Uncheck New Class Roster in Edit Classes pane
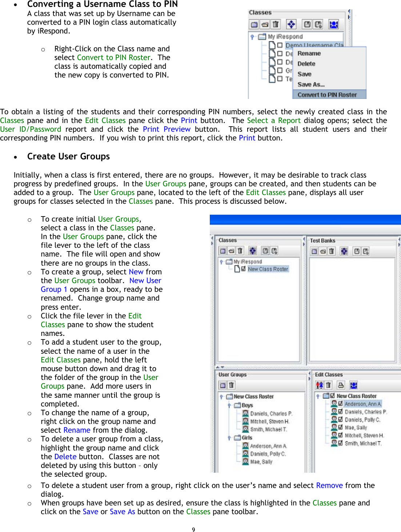The image size is (401, 532). [332, 396]
